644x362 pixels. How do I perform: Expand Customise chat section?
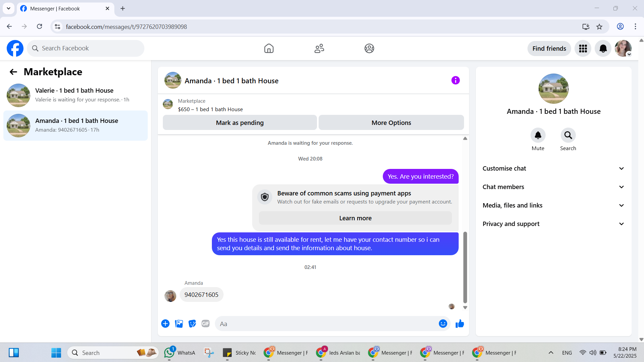(x=553, y=169)
